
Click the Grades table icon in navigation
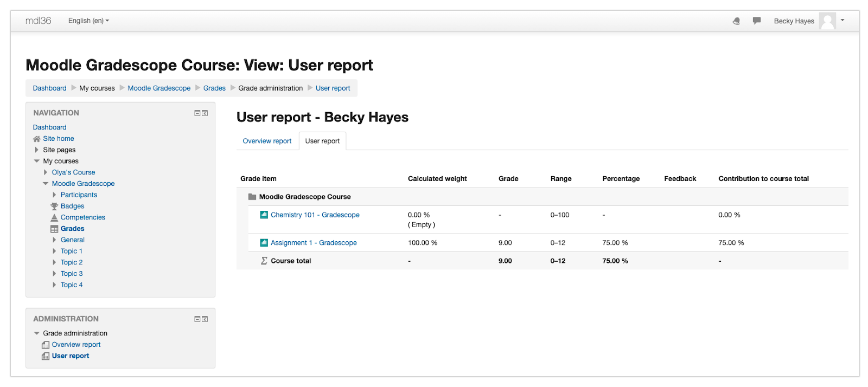tap(54, 229)
